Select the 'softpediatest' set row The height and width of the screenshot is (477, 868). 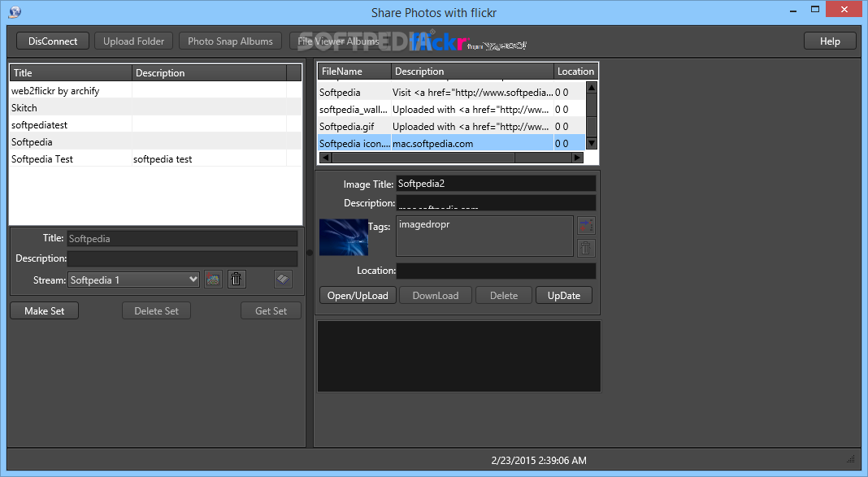coord(155,124)
